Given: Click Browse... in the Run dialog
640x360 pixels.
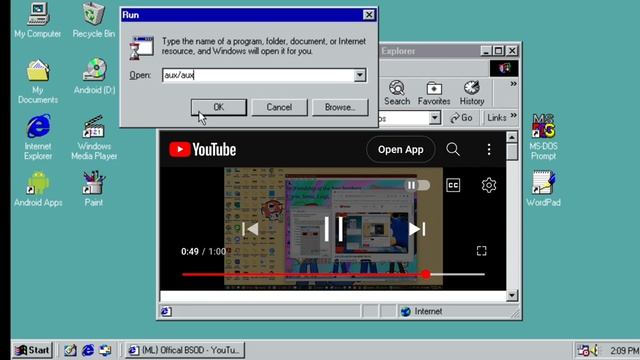Looking at the screenshot, I should (340, 107).
